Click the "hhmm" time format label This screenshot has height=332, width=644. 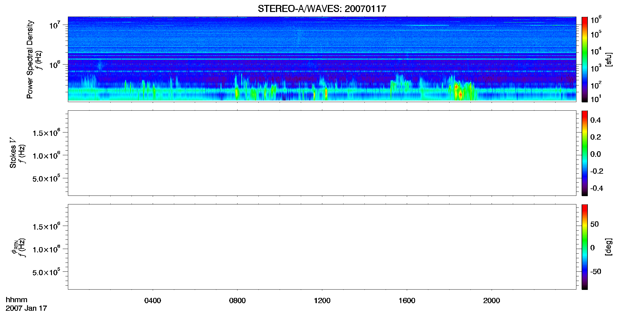[x=17, y=300]
